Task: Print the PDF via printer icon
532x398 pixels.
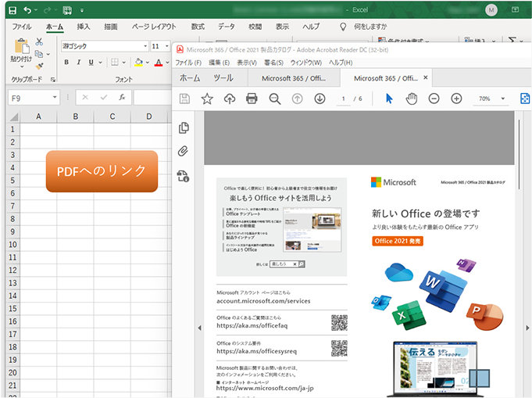Action: click(x=252, y=99)
